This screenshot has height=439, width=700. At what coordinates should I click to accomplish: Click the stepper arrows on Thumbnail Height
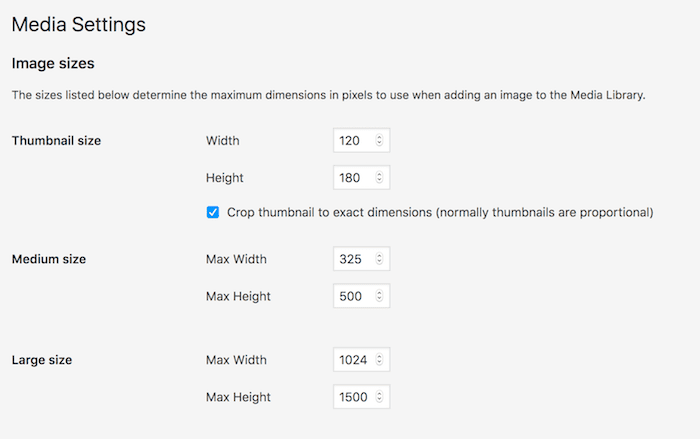point(379,178)
